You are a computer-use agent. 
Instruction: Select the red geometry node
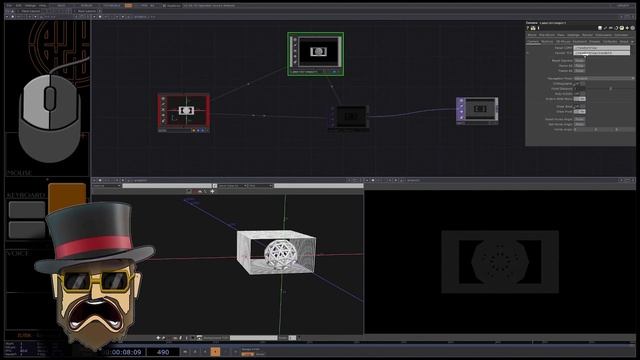(x=184, y=113)
